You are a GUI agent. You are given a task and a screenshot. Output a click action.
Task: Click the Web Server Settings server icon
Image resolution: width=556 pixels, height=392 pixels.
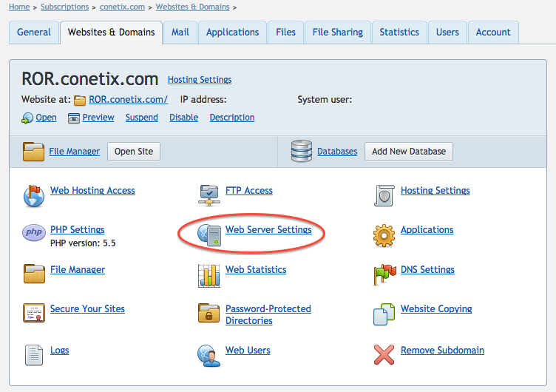click(209, 234)
